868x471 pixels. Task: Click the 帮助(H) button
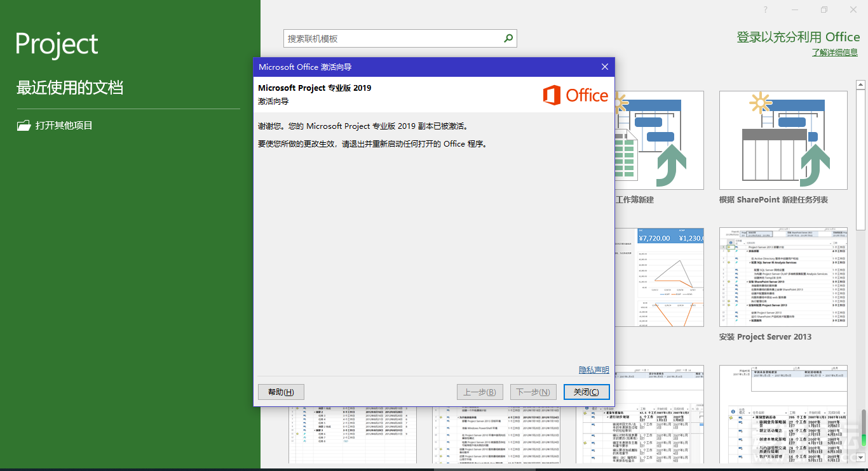(x=281, y=392)
